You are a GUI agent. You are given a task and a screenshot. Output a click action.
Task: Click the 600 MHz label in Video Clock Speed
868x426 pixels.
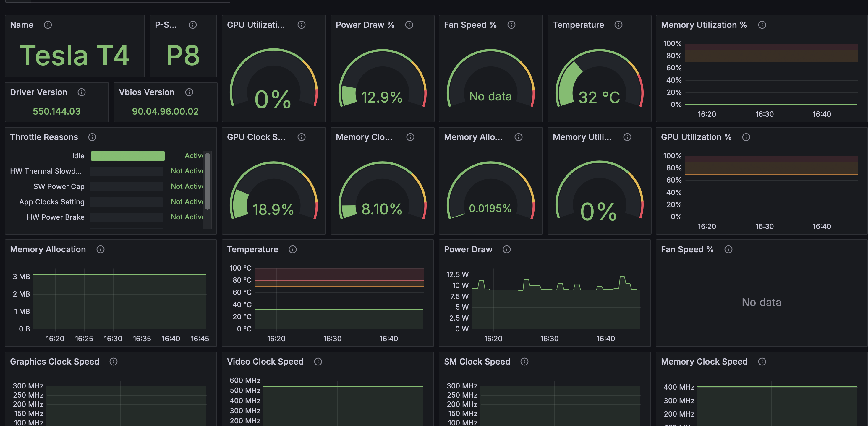click(245, 380)
